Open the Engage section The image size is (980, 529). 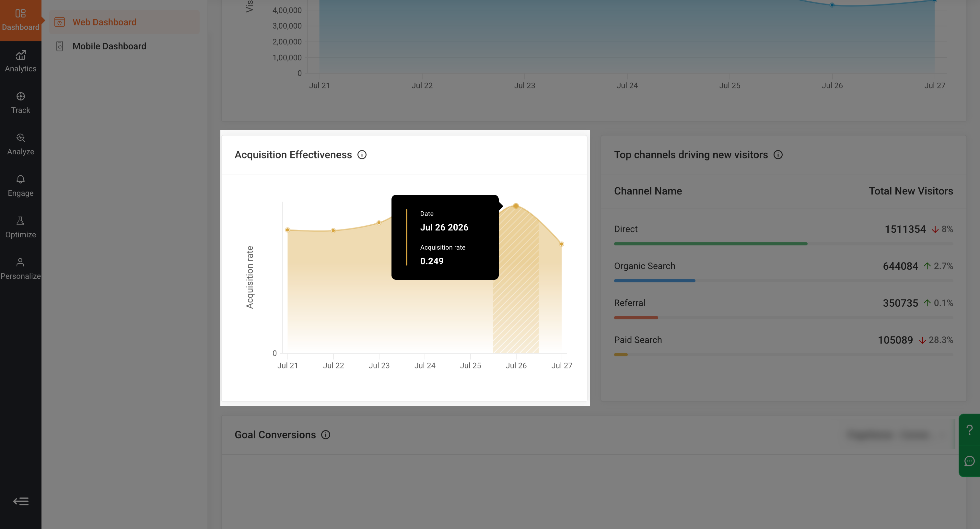[x=20, y=186]
